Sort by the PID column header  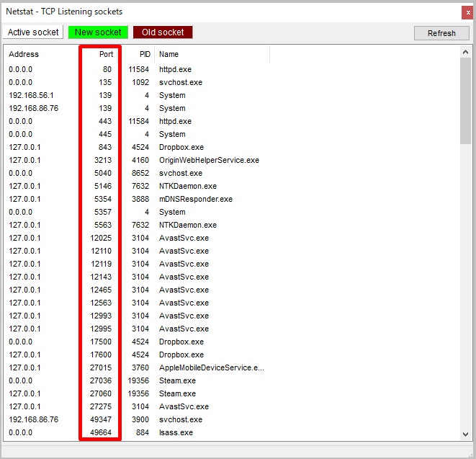point(138,54)
